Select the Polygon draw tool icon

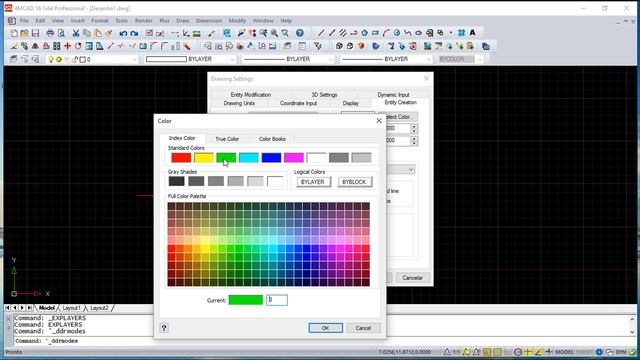pyautogui.click(x=364, y=33)
